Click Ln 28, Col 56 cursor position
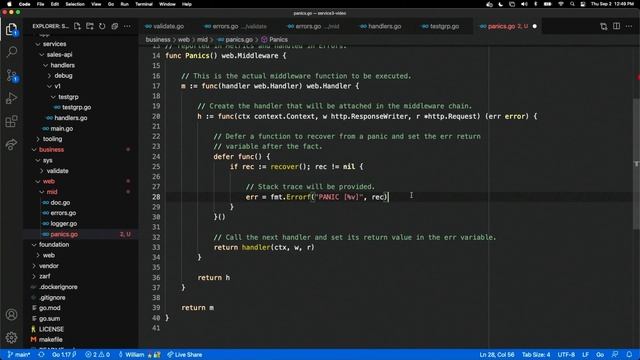The image size is (640, 360). click(x=497, y=355)
